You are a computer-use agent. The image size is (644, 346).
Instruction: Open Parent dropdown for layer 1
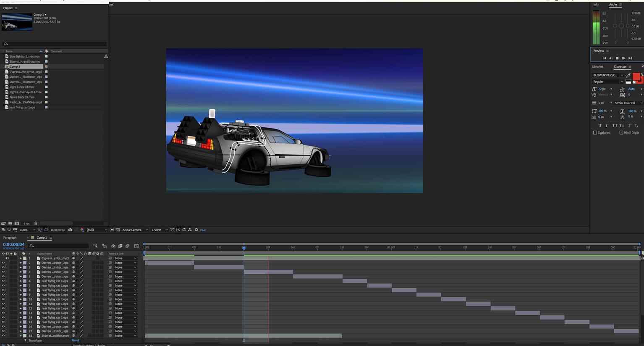(126, 258)
